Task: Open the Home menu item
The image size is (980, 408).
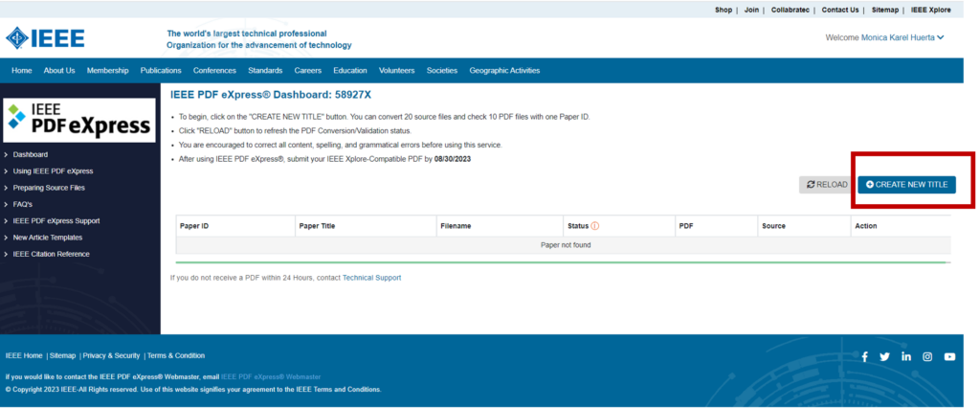Action: pyautogui.click(x=22, y=71)
